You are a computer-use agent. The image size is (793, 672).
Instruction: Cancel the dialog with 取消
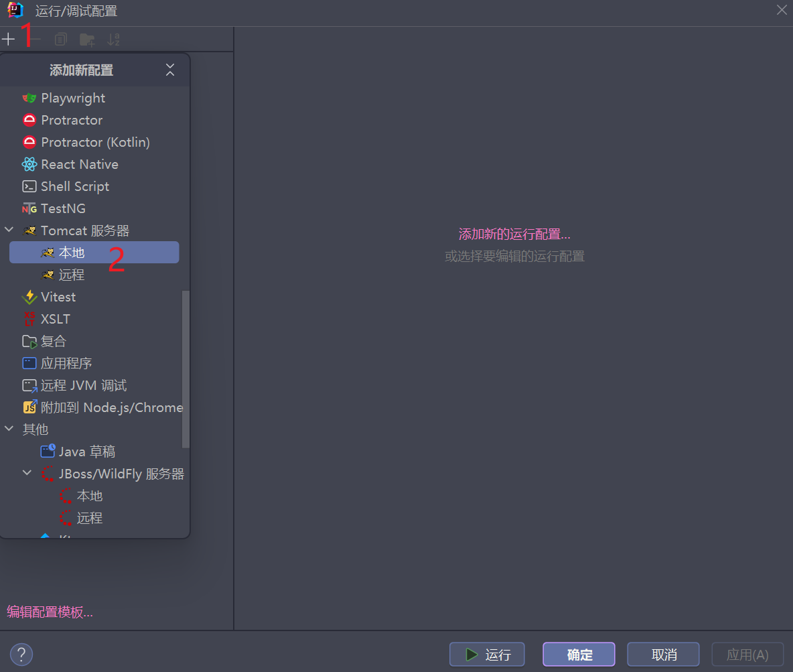(664, 655)
